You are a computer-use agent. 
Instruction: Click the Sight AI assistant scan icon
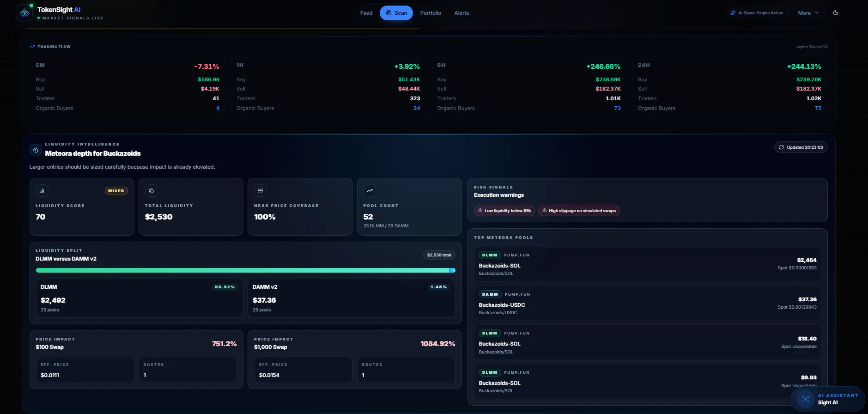click(806, 399)
